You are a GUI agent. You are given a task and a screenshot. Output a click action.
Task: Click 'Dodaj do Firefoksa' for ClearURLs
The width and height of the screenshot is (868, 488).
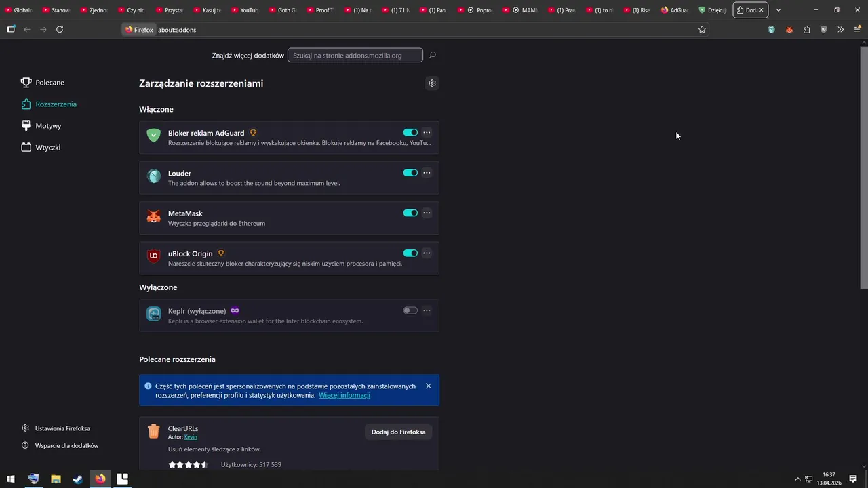(398, 432)
